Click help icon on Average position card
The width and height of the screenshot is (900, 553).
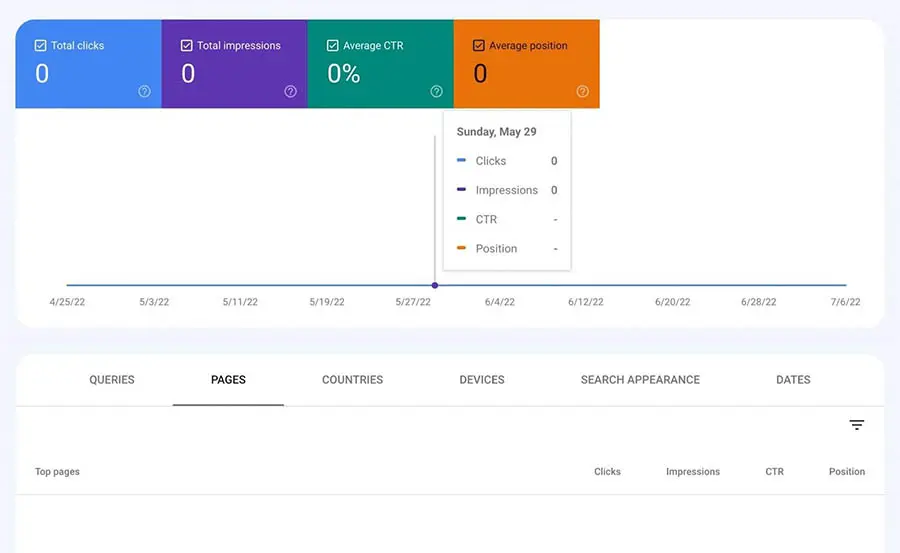(582, 91)
